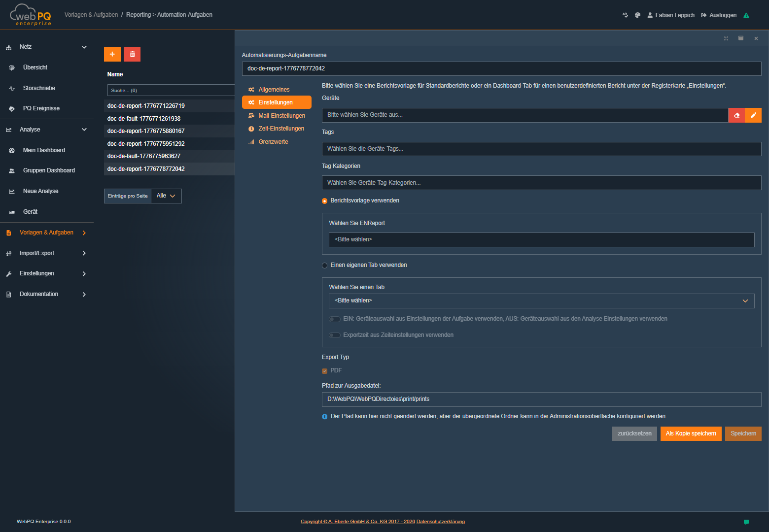Delete selected task using the trash icon
769x532 pixels.
[132, 54]
